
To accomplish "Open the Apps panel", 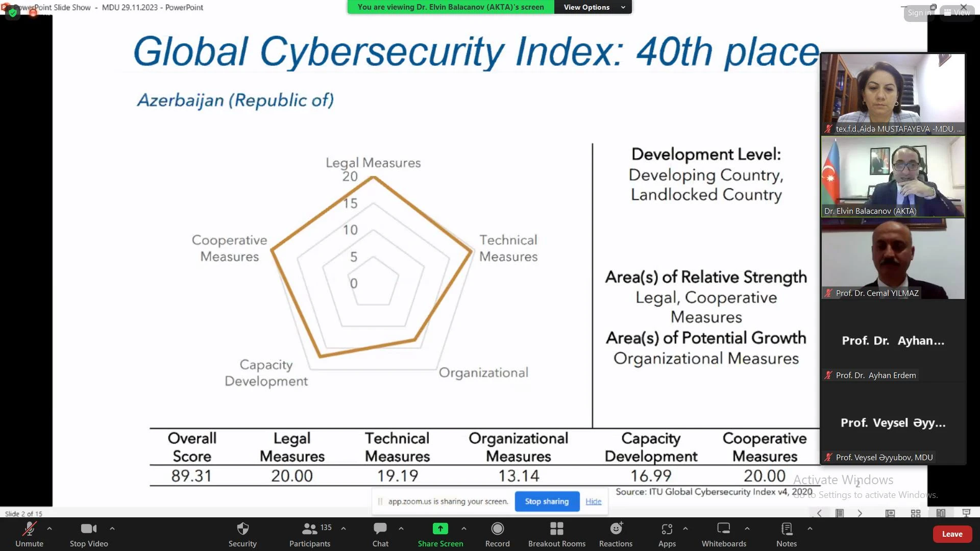I will tap(667, 534).
